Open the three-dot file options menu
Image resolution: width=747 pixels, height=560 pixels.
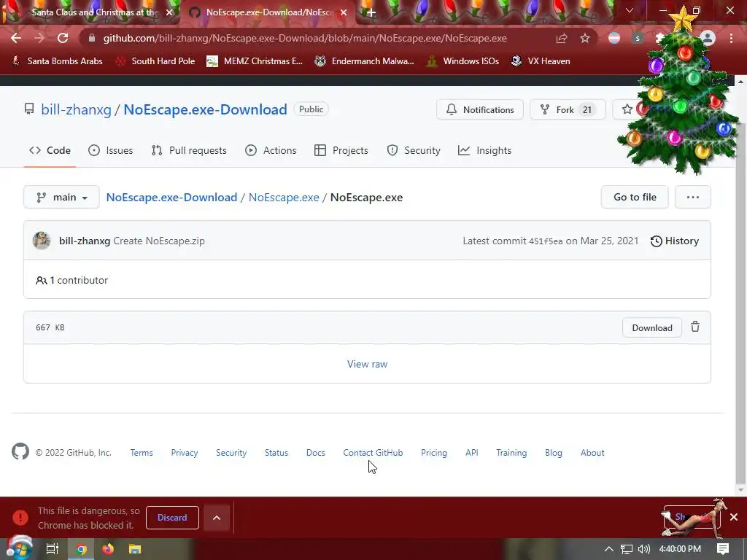693,197
